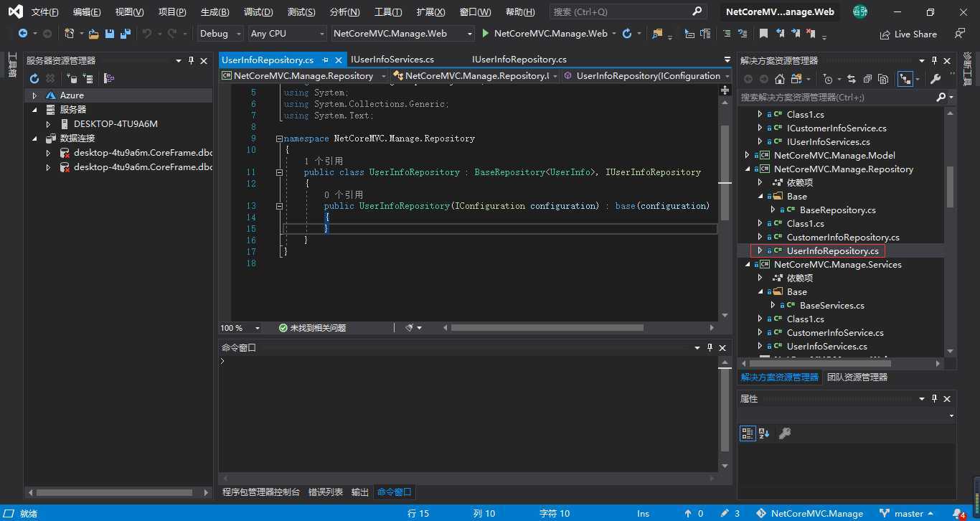
Task: Click the Connect to Server icon
Action: pyautogui.click(x=88, y=78)
